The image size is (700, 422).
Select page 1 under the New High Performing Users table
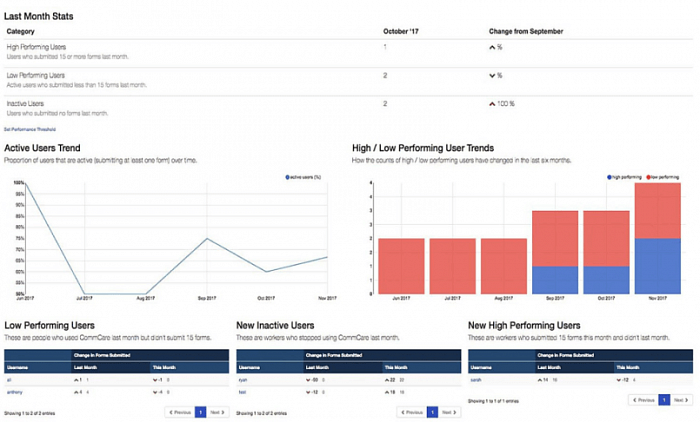coord(664,399)
